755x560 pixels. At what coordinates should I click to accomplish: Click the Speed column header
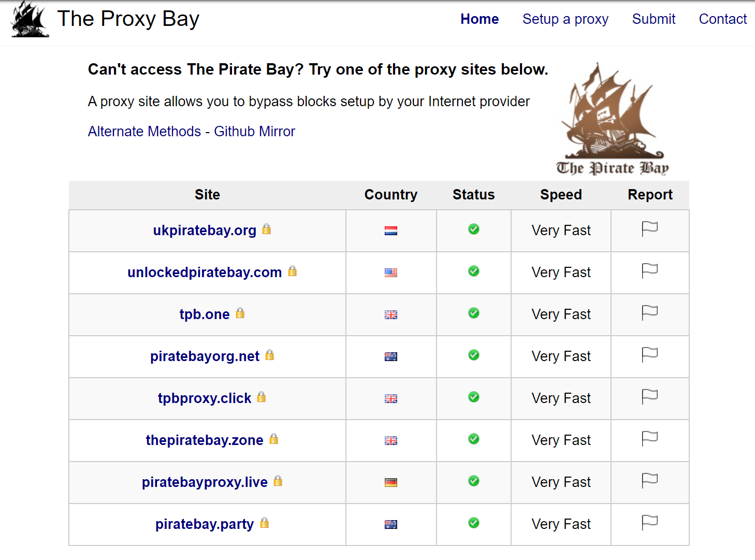(x=561, y=195)
